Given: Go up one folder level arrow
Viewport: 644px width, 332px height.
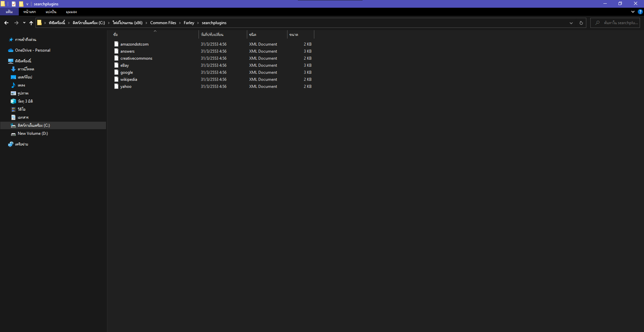Looking at the screenshot, I should 31,23.
